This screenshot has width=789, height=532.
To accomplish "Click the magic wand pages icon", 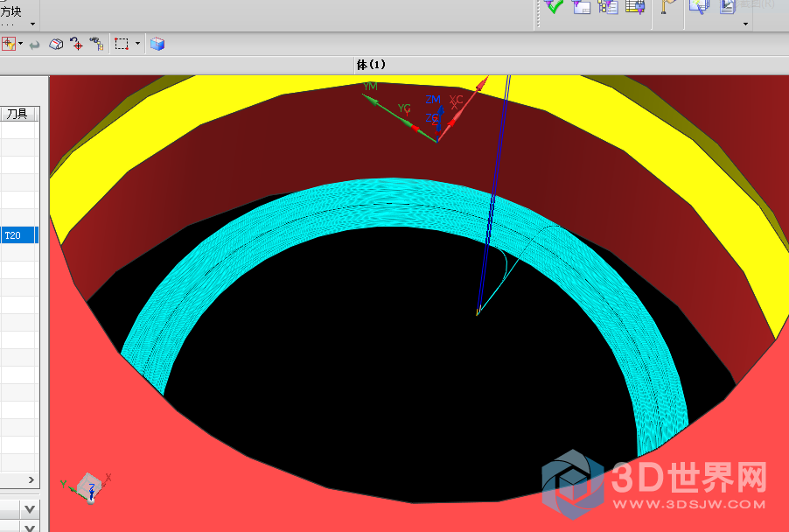I will (x=700, y=6).
